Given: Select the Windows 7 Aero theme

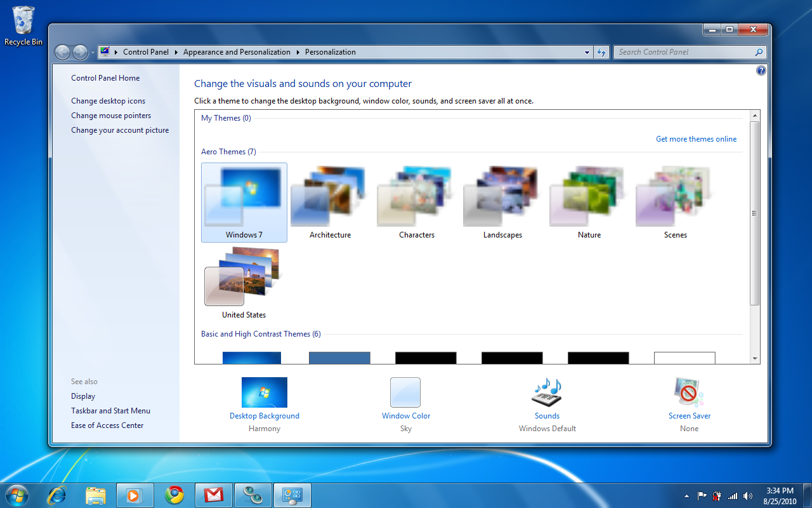Looking at the screenshot, I should tap(244, 203).
